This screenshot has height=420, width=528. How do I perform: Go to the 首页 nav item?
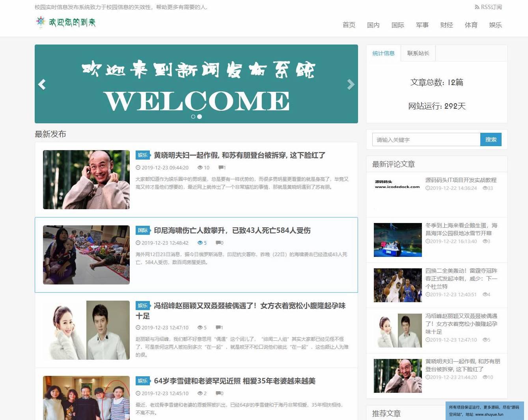[349, 25]
